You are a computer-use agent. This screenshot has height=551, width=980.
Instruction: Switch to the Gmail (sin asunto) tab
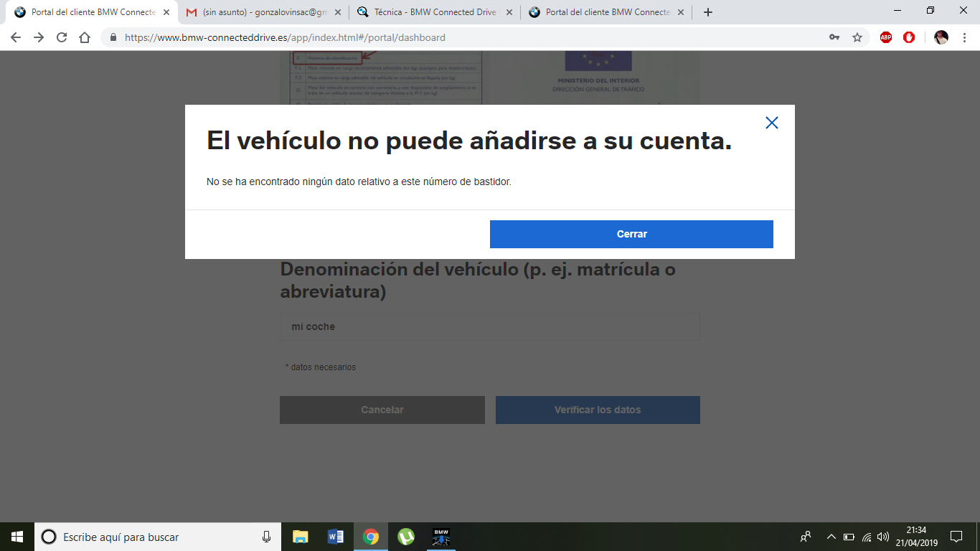point(263,12)
